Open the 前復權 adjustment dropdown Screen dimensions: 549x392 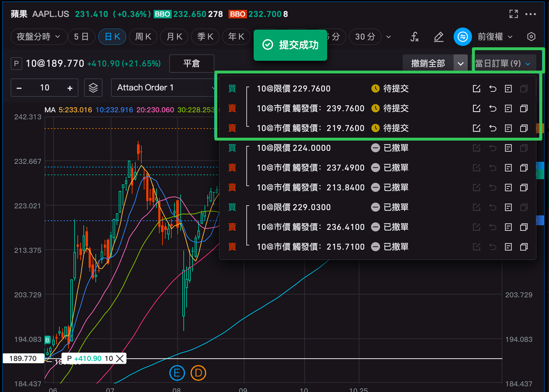point(495,37)
